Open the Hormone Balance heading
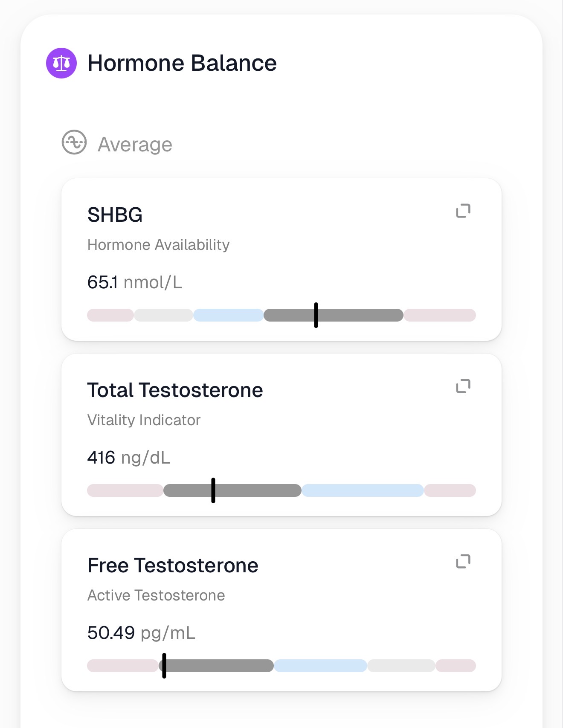Screen dimensions: 563x728 pos(182,63)
